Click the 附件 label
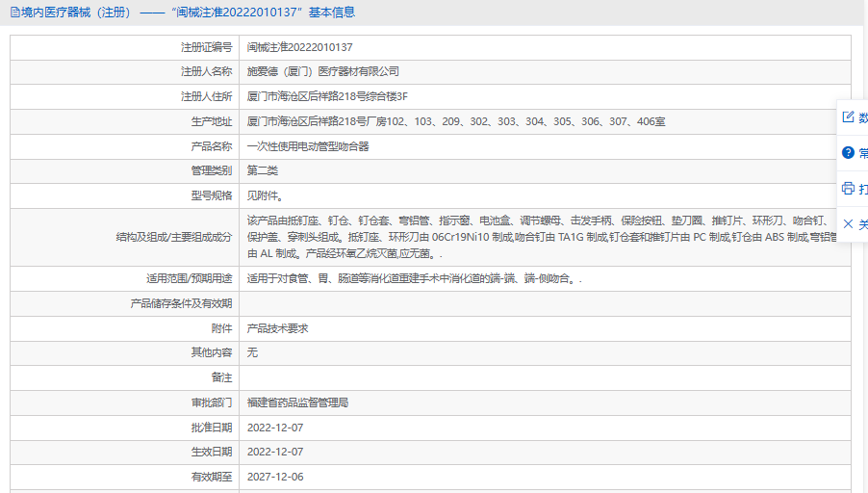The image size is (868, 493). 221,328
